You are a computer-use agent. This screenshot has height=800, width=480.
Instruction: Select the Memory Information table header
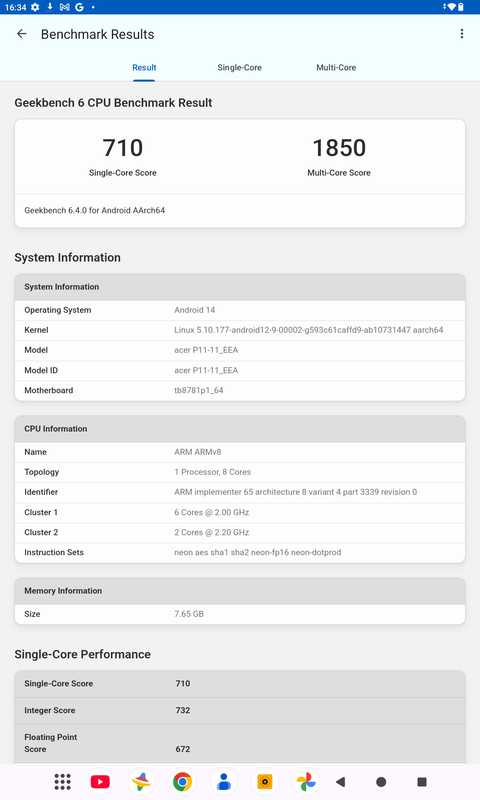tap(240, 591)
